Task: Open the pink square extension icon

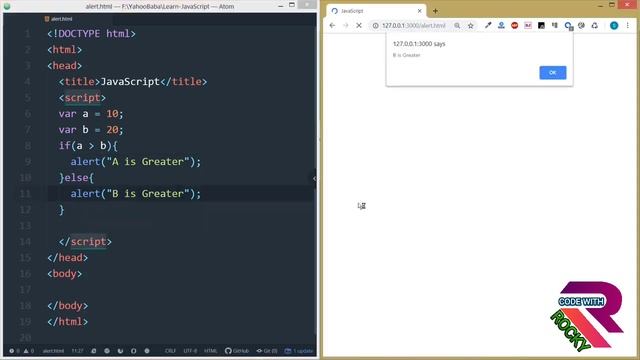Action: point(528,25)
